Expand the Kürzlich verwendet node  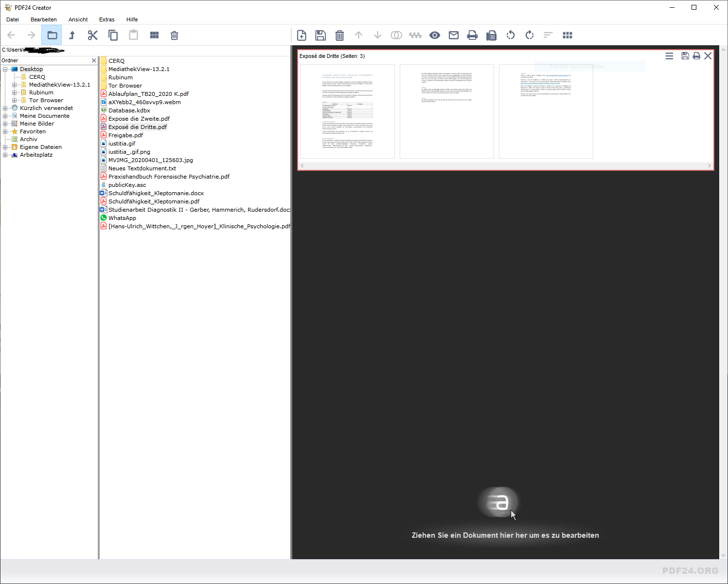click(x=5, y=108)
